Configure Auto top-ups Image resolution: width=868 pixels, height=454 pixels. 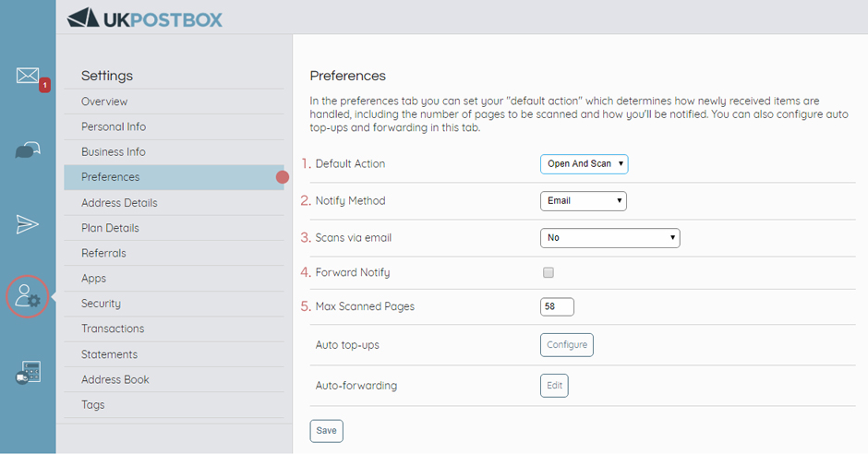tap(566, 345)
